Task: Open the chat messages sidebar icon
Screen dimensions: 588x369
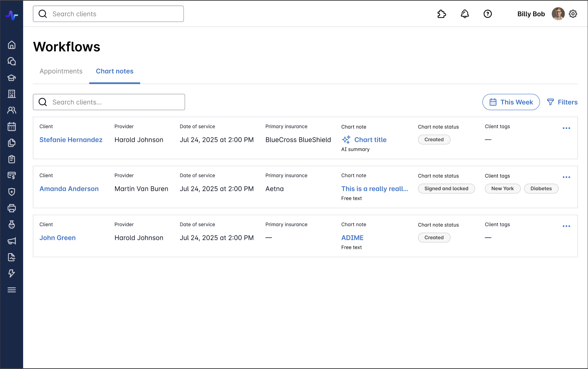Action: (12, 61)
